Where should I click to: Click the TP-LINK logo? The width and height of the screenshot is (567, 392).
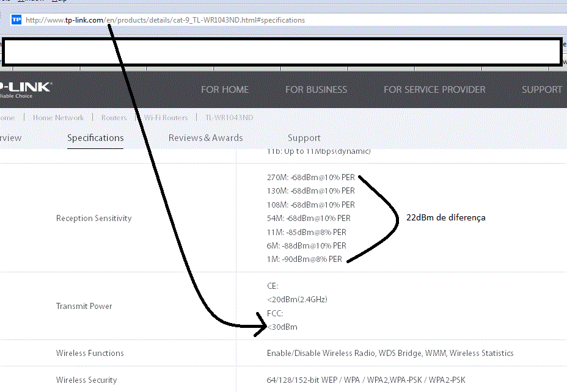click(x=25, y=90)
